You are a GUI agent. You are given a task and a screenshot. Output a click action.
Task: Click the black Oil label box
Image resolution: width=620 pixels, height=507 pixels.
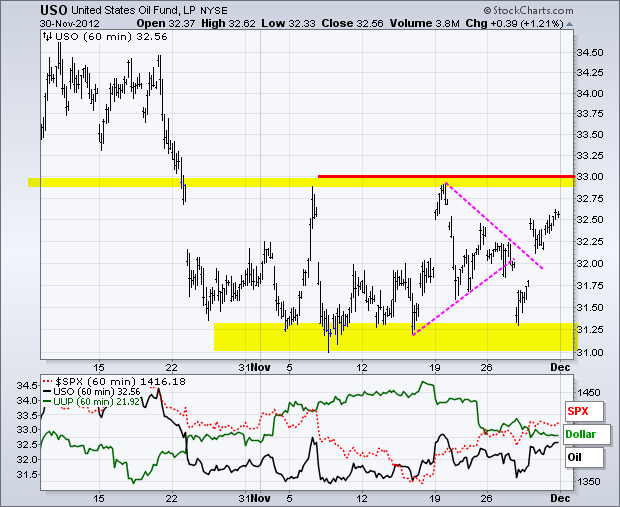coord(584,457)
